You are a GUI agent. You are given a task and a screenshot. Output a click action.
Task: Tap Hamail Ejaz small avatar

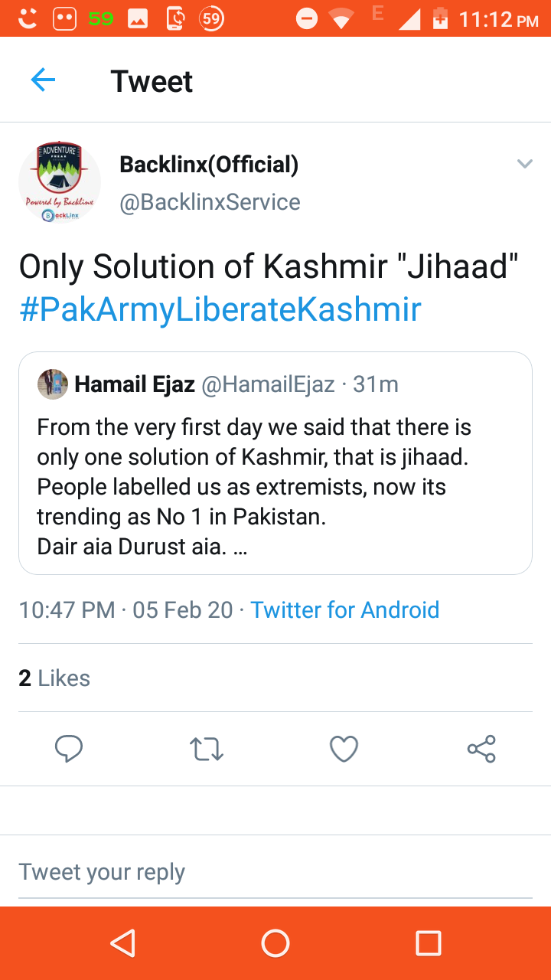(x=52, y=384)
